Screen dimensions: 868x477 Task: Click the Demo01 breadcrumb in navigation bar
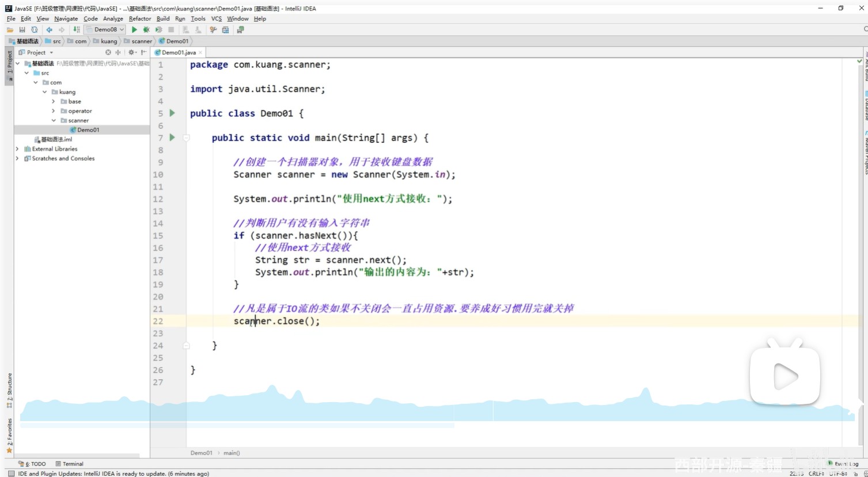(174, 41)
